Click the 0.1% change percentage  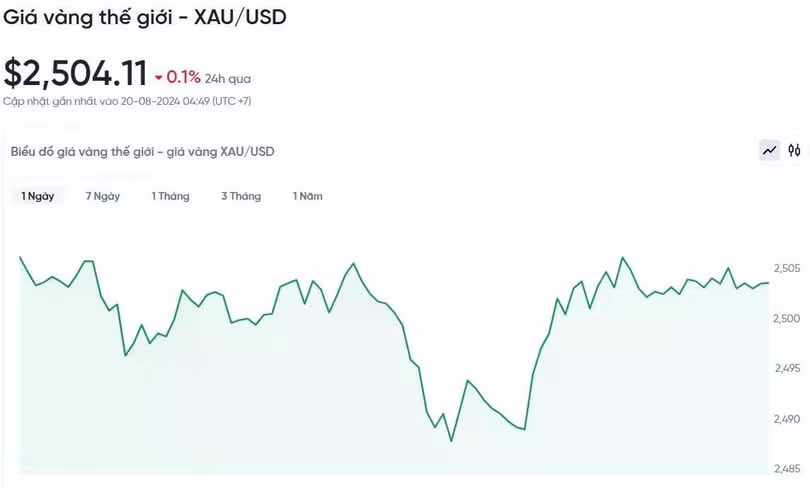click(x=184, y=77)
